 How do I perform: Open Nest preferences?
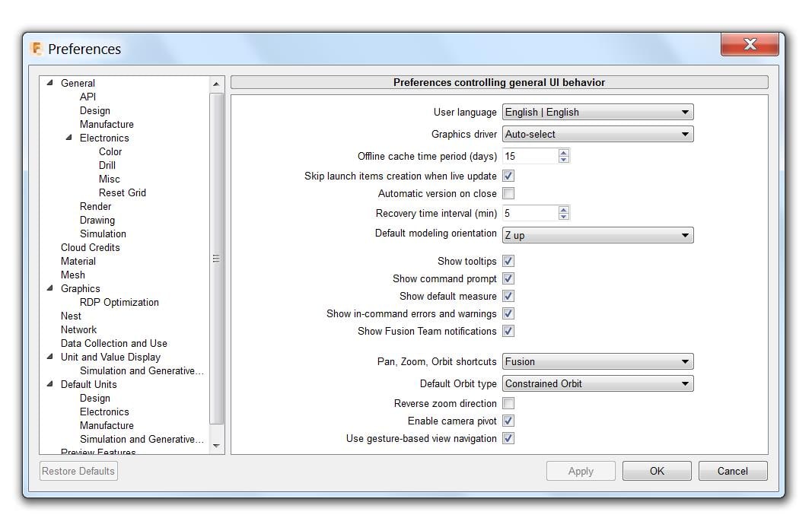click(x=71, y=316)
